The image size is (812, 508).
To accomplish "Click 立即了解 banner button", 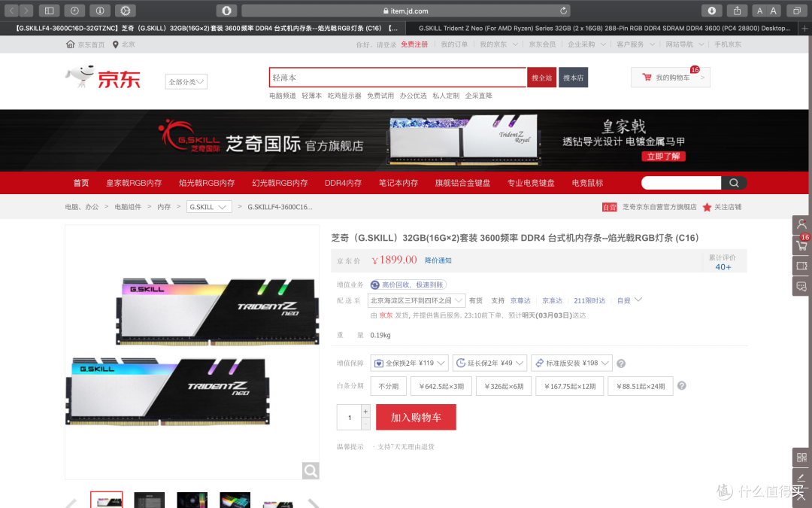I will 663,156.
